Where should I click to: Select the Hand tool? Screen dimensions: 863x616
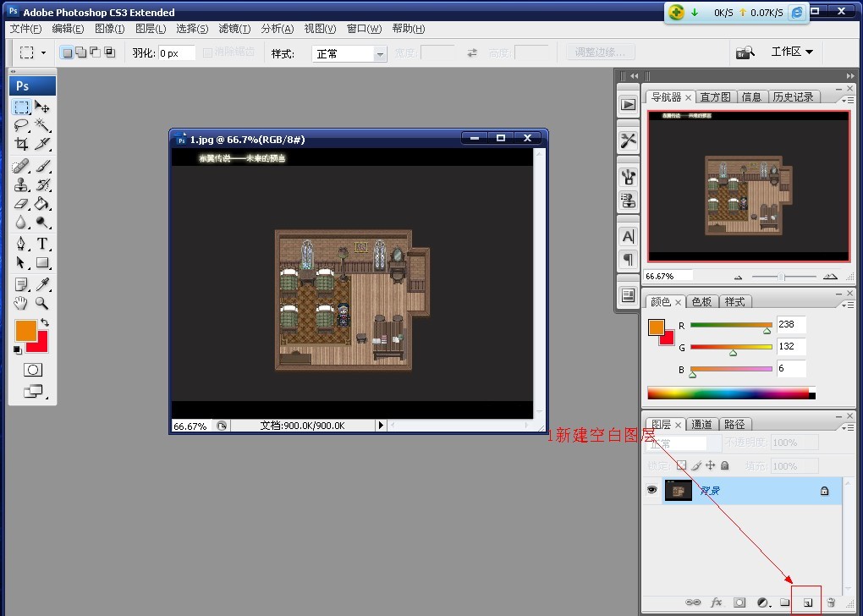coord(21,303)
